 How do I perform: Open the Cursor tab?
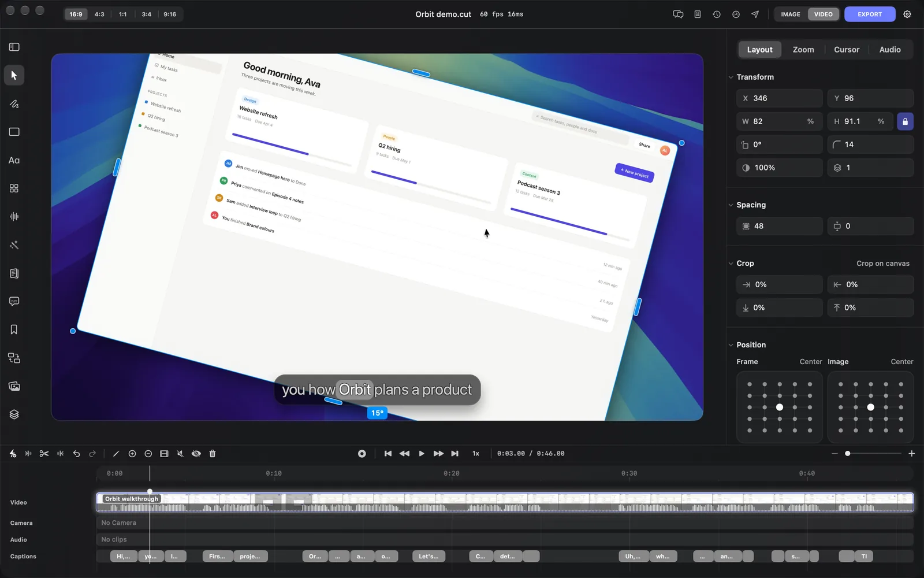(847, 50)
